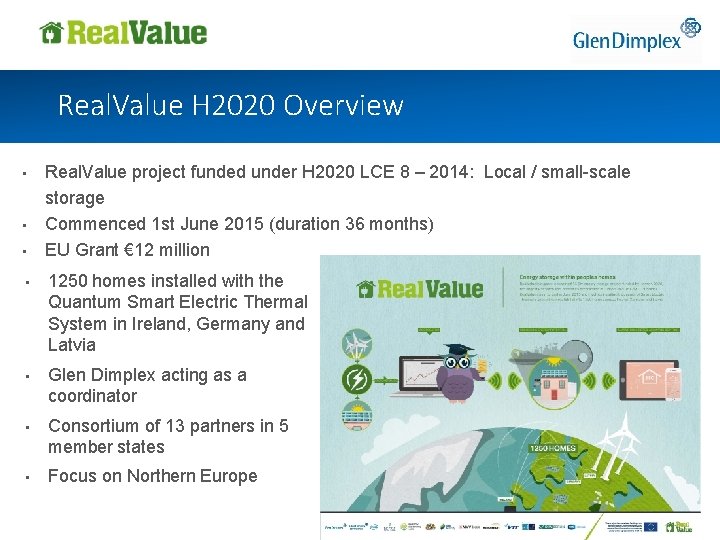Click the small RealValue logo in infographic footer

pos(679,527)
